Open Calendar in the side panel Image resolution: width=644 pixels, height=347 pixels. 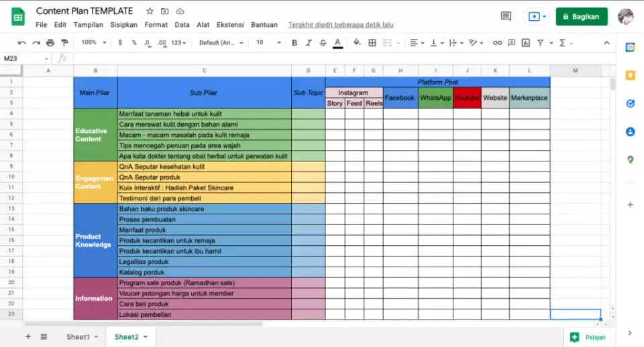point(630,48)
